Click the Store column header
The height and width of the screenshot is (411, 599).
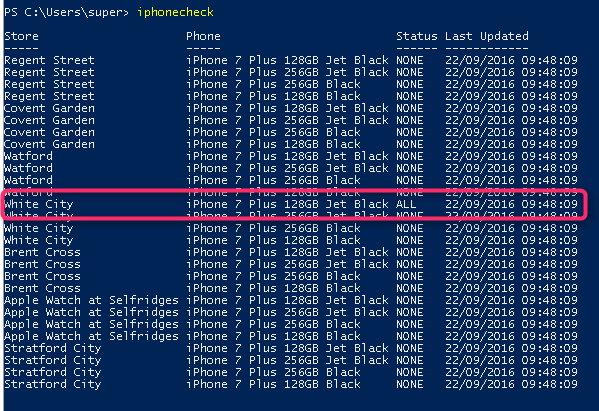pyautogui.click(x=21, y=36)
